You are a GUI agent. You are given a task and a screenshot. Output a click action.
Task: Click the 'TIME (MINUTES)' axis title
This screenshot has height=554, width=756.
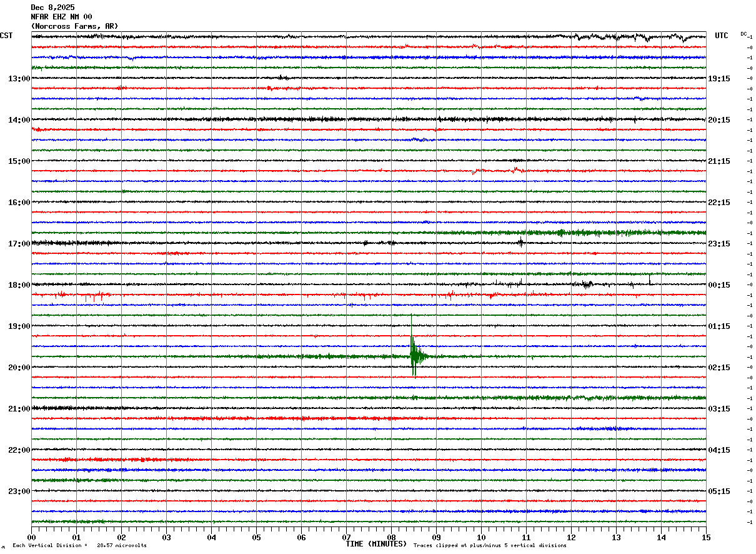click(376, 544)
